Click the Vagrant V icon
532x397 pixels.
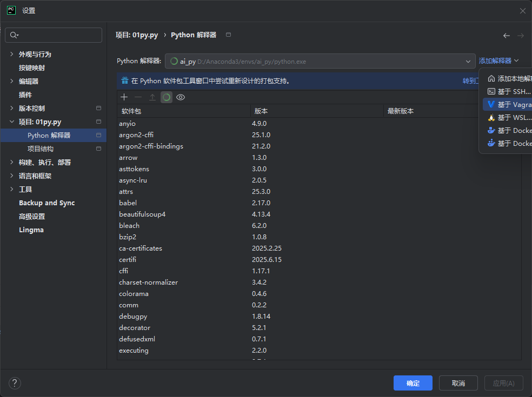tap(491, 104)
